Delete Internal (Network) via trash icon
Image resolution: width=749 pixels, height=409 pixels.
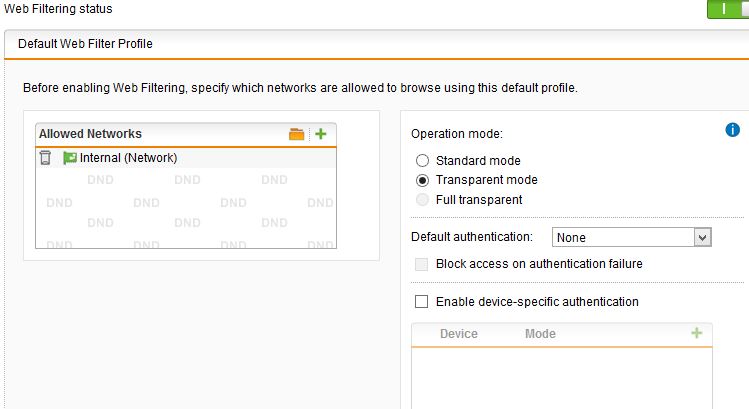(x=45, y=158)
